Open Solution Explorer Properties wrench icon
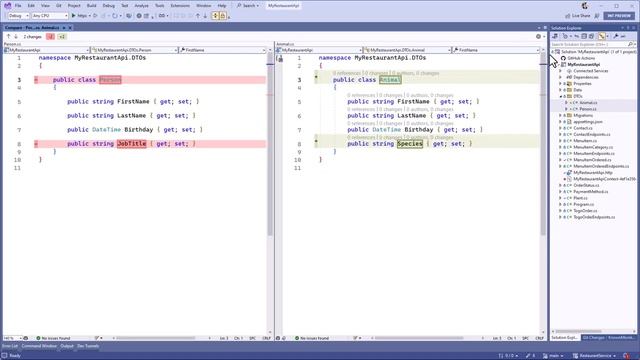 [x=616, y=36]
